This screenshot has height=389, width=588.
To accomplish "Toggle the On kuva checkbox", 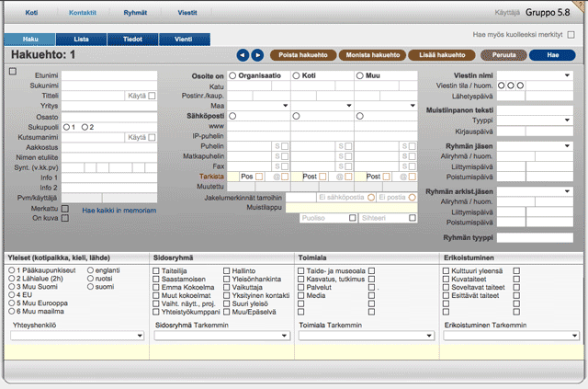I will click(x=65, y=218).
